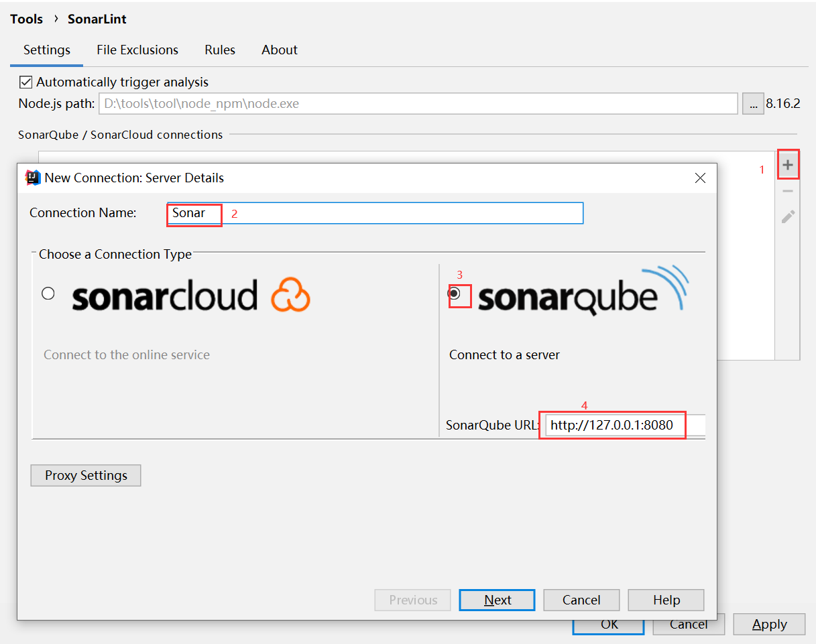Click the Node.js version text 8.16.2
816x644 pixels.
click(783, 104)
